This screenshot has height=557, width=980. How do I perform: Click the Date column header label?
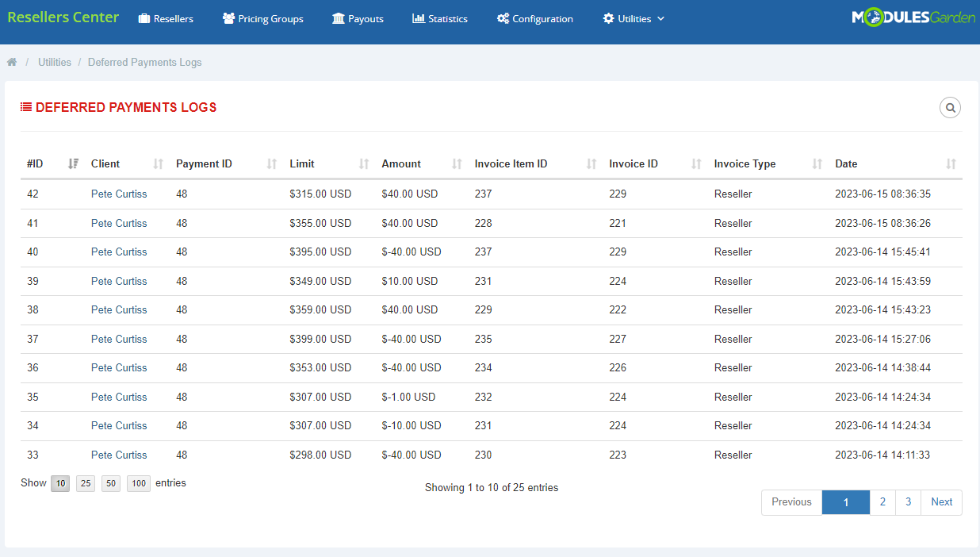tap(846, 163)
